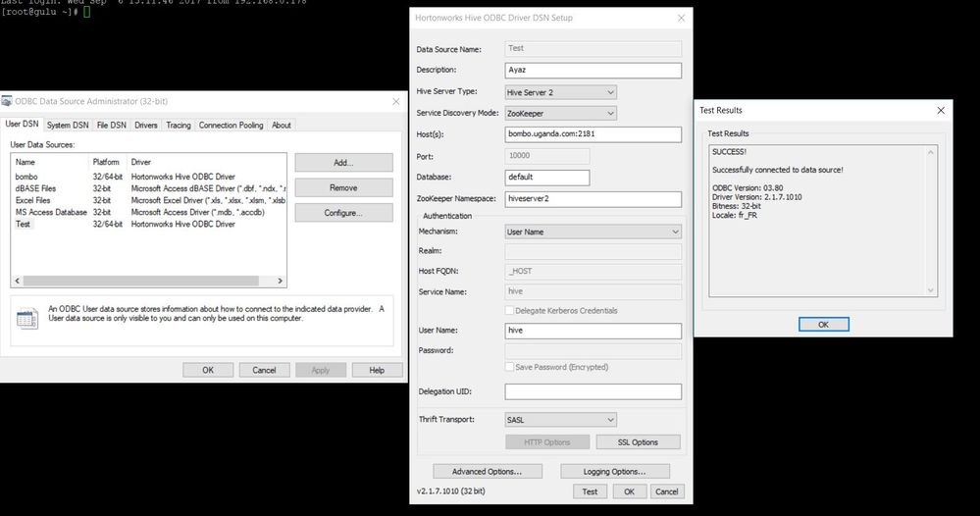Image resolution: width=980 pixels, height=516 pixels.
Task: Close the ODBC Data Source Administrator window
Action: tap(396, 101)
